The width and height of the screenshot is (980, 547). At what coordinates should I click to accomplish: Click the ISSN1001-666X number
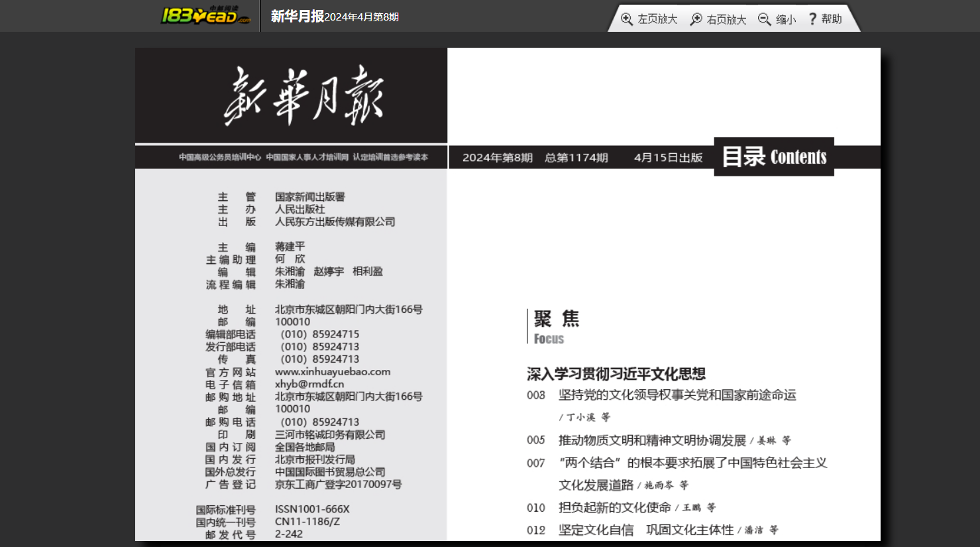(312, 509)
